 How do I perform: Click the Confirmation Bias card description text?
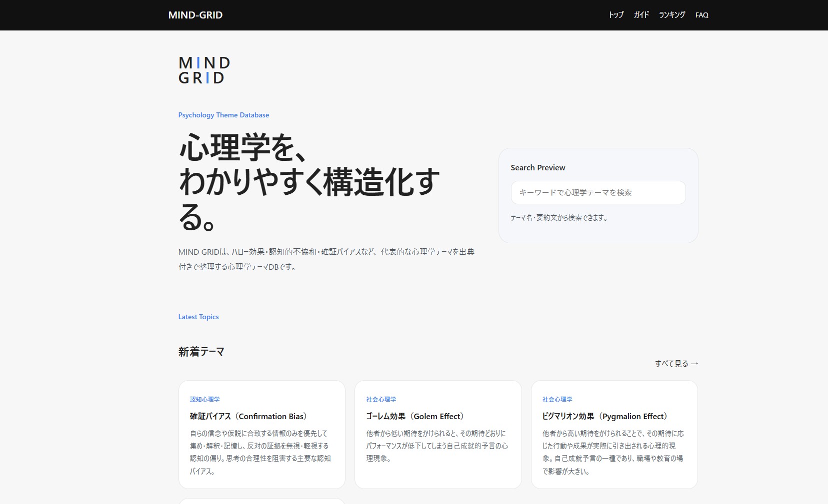260,452
